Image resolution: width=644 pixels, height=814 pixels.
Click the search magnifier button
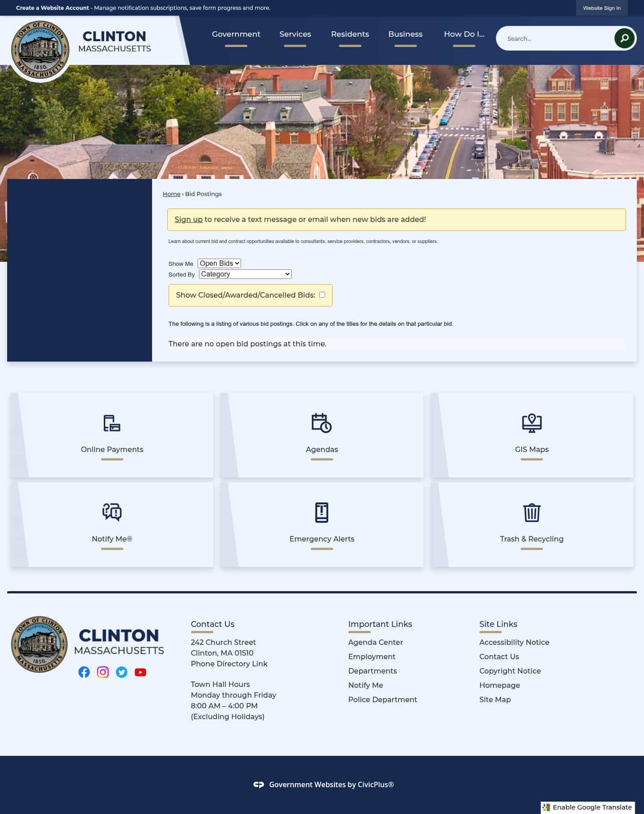pos(624,38)
